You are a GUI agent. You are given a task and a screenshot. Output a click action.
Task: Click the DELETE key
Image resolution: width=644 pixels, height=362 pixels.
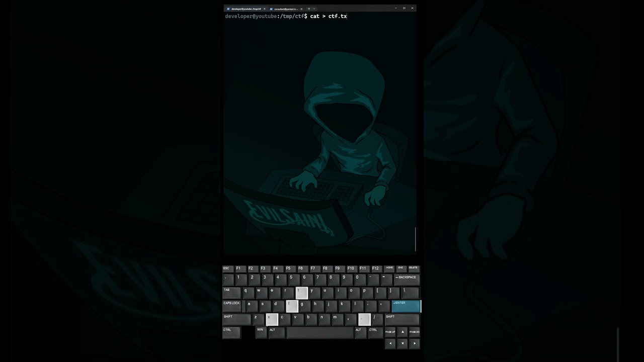point(414,269)
